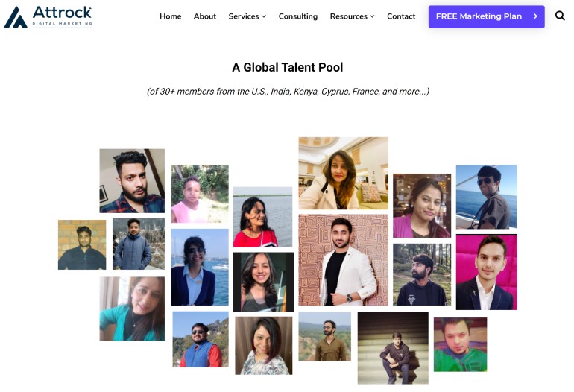The height and width of the screenshot is (392, 574).
Task: Open selfie of woman in hotel lobby
Action: (343, 173)
